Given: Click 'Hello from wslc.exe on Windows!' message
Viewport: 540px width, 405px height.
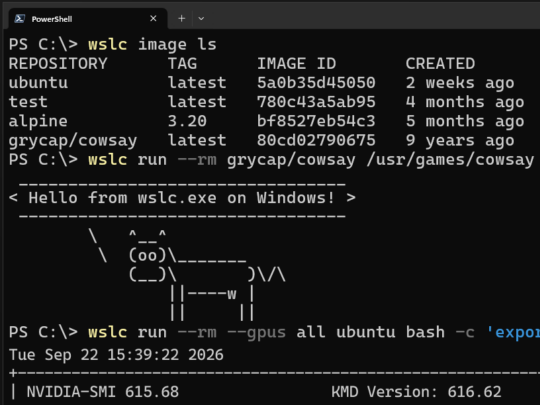Looking at the screenshot, I should point(181,198).
